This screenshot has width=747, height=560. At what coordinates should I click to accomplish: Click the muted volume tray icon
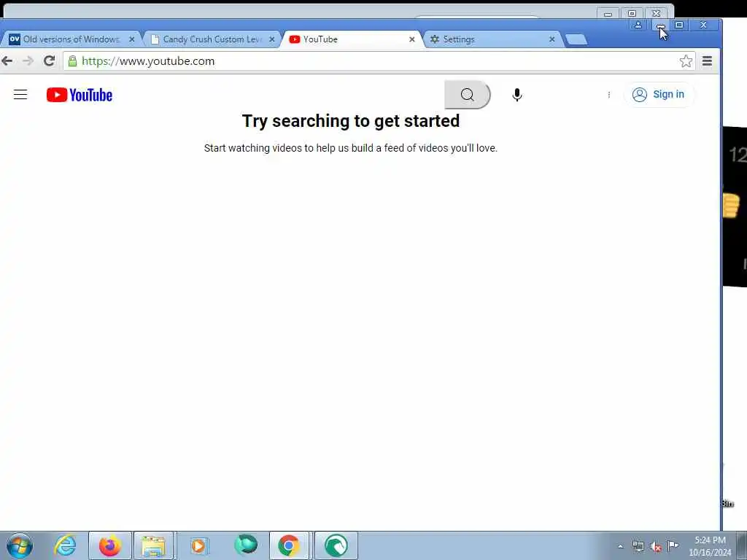(x=656, y=546)
